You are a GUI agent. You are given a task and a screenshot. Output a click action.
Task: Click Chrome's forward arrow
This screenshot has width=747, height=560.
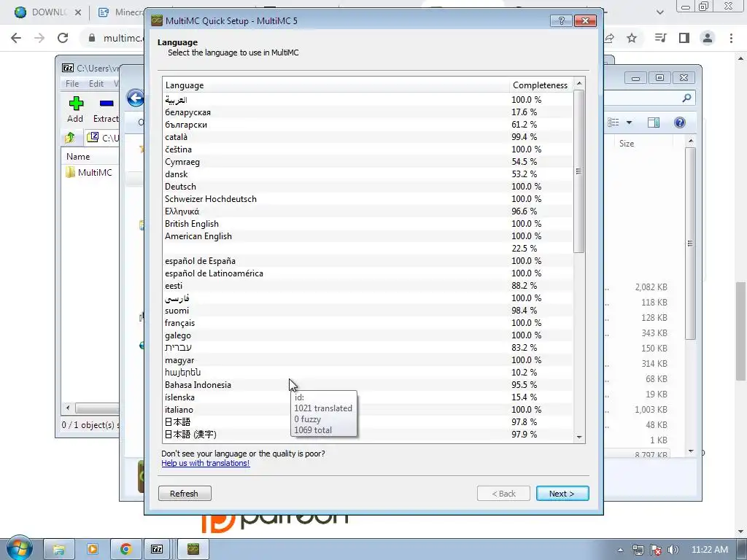(39, 38)
